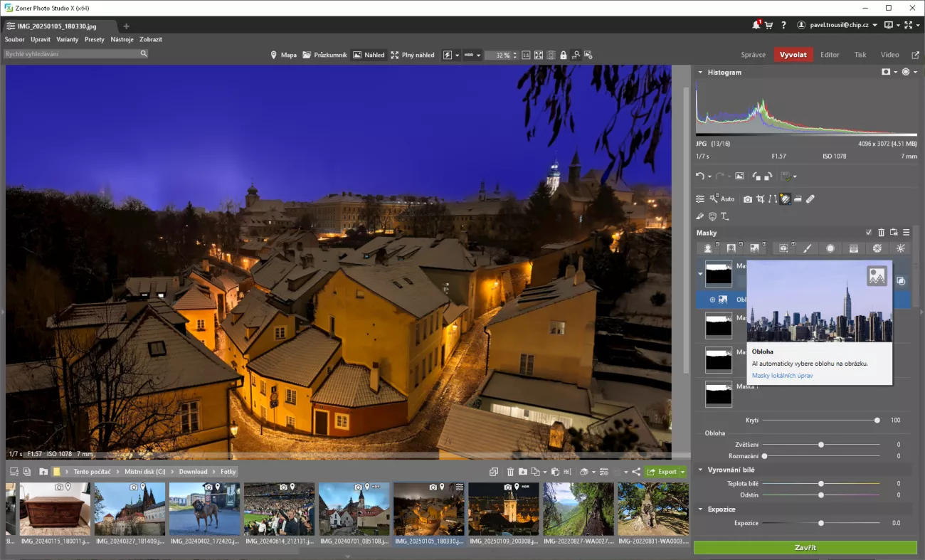Click the green Zavřít button
Viewport: 925px width, 560px height.
point(805,548)
